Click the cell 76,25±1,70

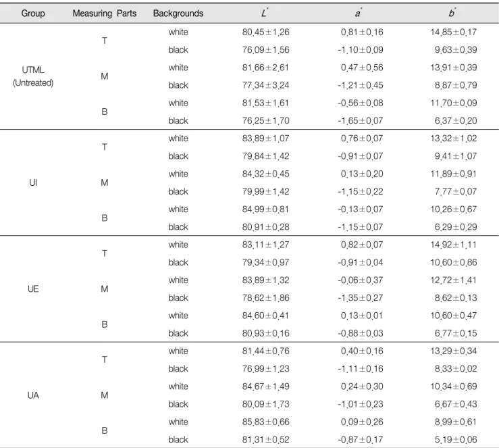(266, 121)
